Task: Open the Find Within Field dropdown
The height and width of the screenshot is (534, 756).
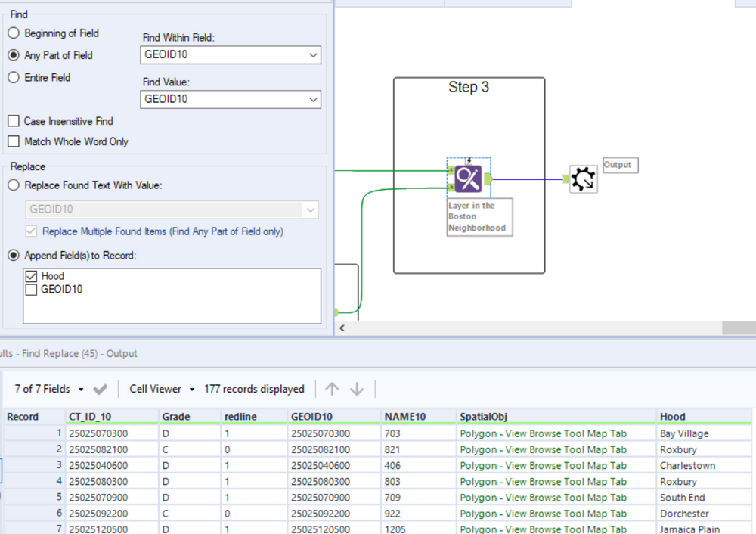Action: click(x=231, y=55)
